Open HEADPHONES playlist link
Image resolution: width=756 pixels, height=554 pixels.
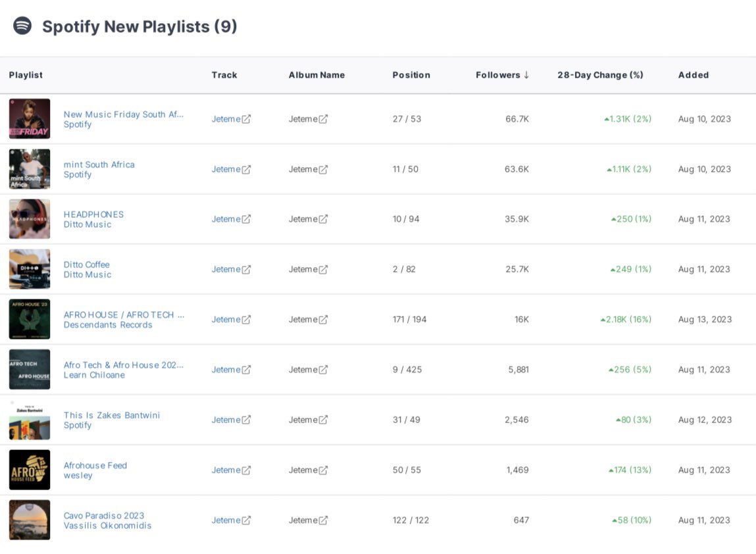[93, 214]
